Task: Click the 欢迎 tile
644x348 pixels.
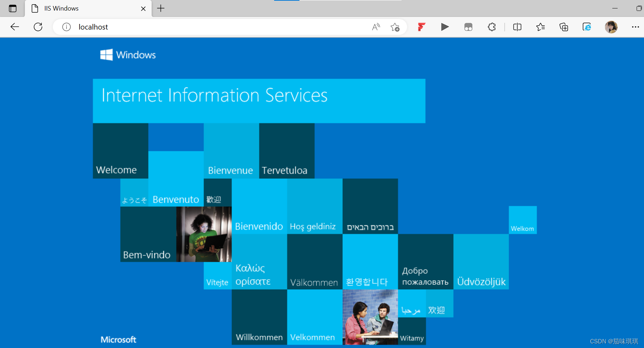Action: point(440,303)
